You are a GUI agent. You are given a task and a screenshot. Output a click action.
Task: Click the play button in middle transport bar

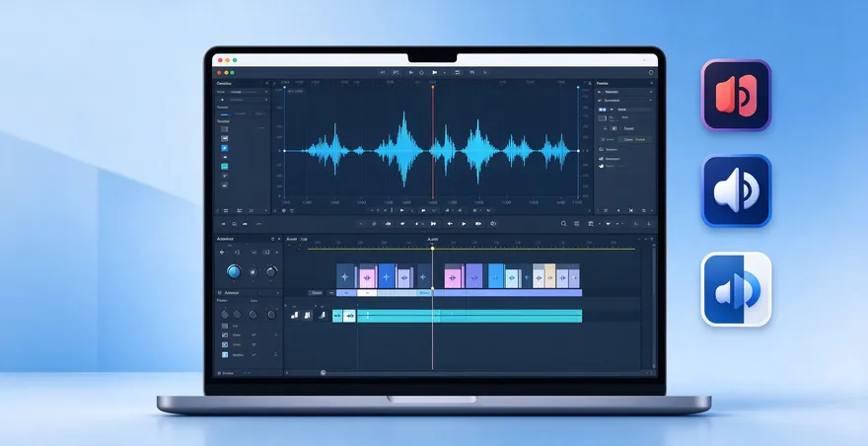464,224
